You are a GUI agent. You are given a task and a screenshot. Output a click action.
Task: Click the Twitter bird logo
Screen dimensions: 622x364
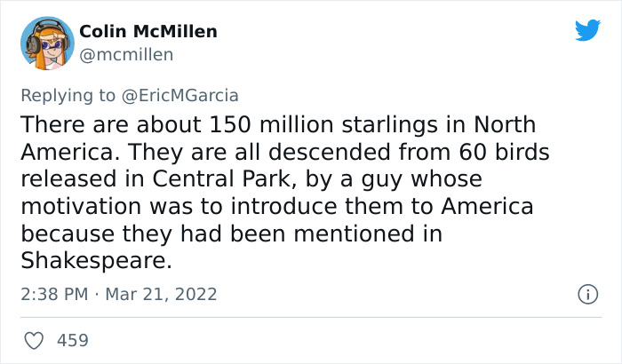[x=587, y=30]
